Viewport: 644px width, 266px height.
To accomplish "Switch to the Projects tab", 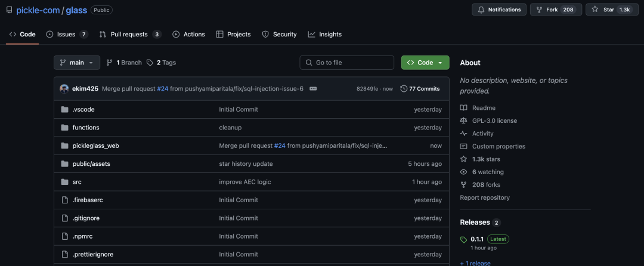I will point(233,35).
